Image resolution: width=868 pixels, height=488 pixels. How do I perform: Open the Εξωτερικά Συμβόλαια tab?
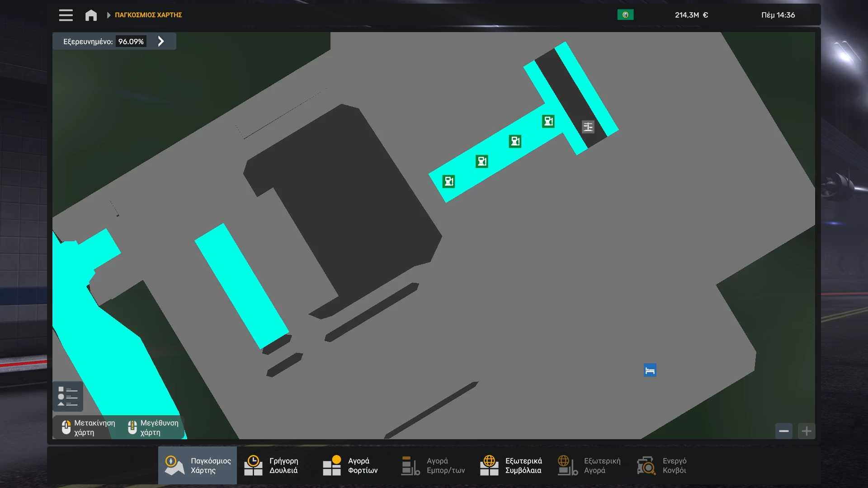(x=512, y=465)
